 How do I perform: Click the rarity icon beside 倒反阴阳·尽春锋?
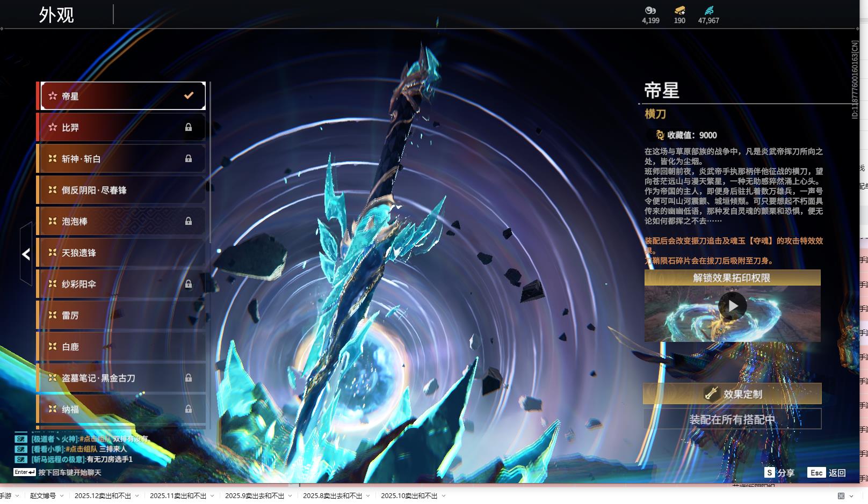[53, 190]
